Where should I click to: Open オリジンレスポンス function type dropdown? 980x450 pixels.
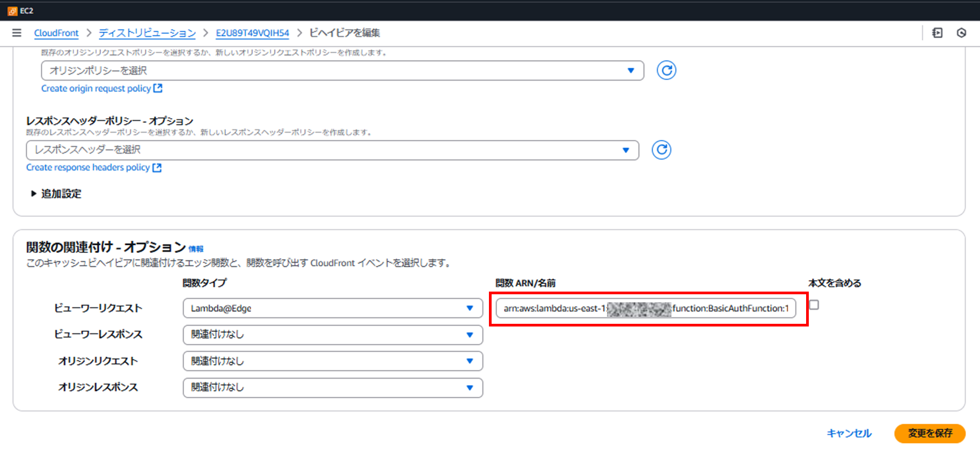point(333,387)
